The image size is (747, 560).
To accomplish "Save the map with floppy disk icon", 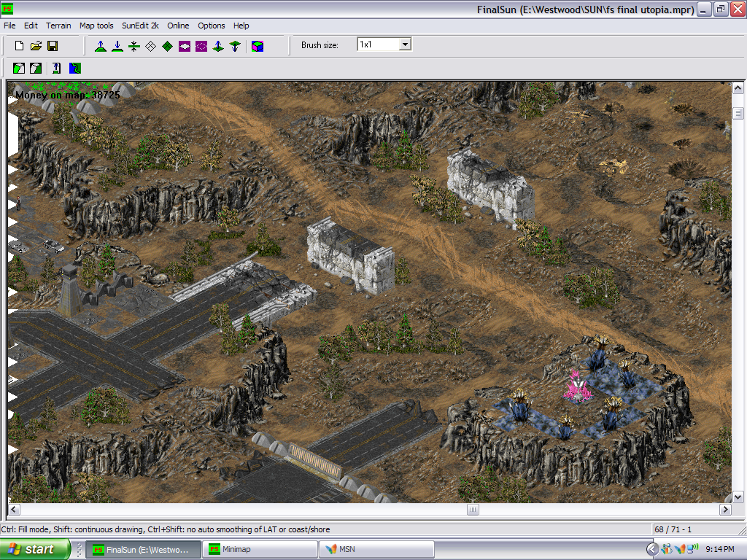I will (x=53, y=46).
